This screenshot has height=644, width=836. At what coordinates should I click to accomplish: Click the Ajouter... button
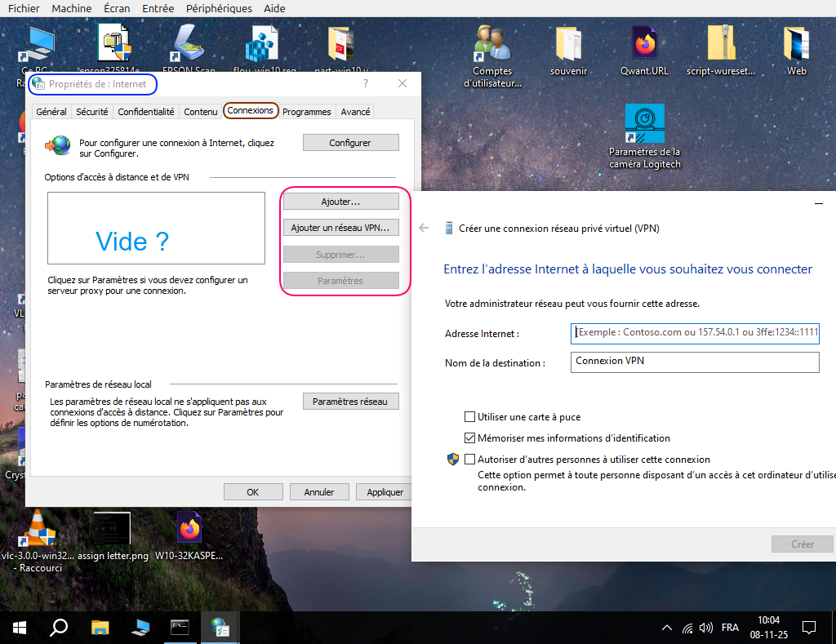(x=340, y=202)
